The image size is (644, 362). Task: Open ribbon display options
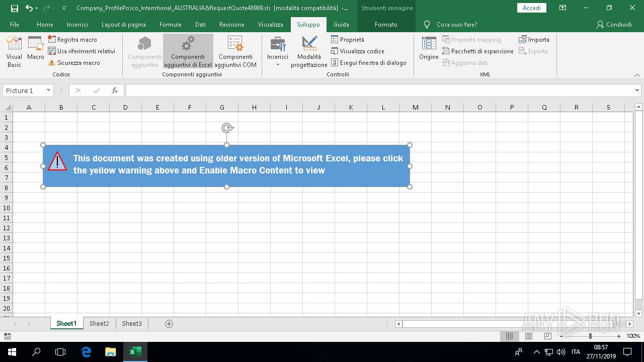[x=563, y=8]
